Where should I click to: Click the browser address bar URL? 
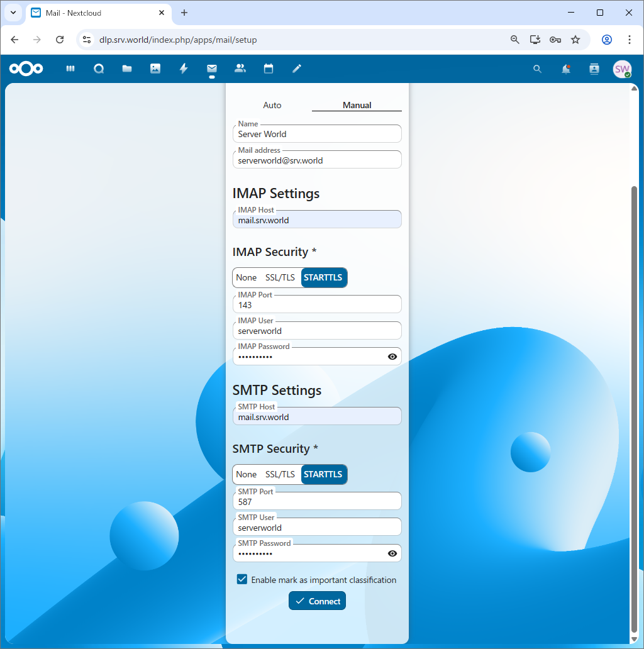178,40
